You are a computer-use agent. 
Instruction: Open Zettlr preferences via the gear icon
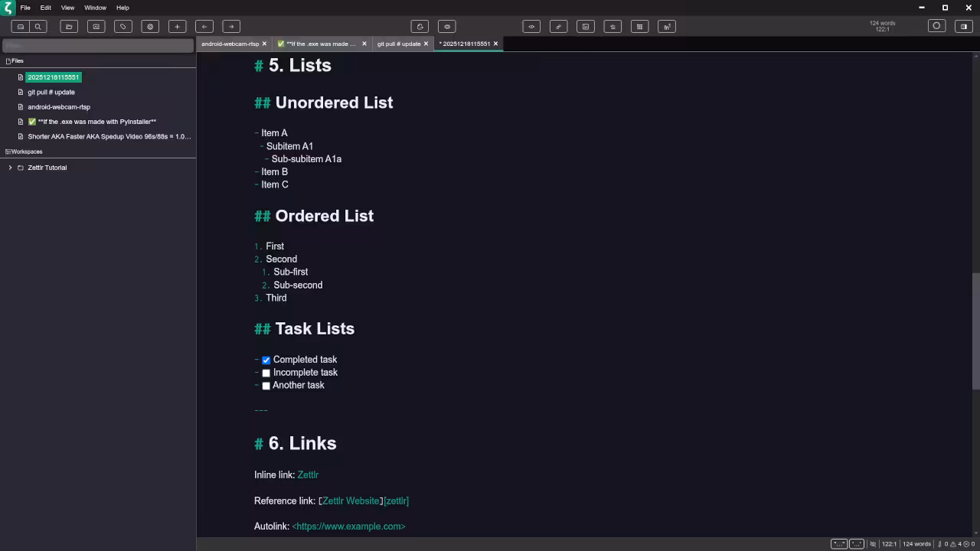coord(150,26)
